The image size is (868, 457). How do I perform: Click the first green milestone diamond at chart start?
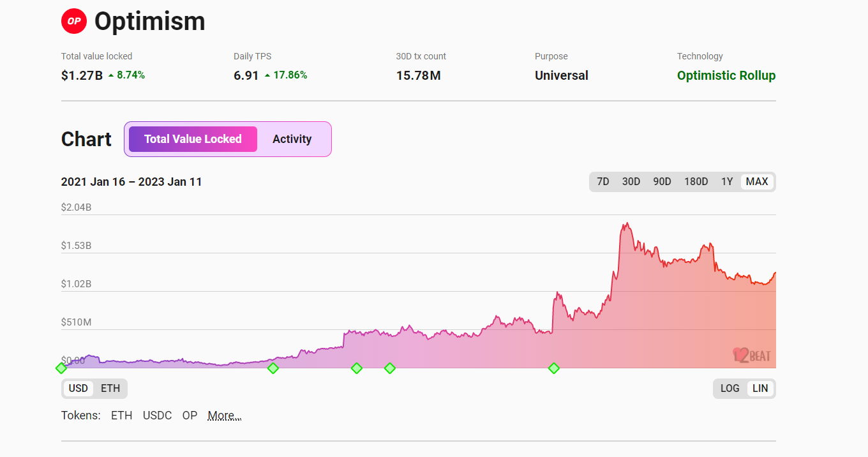pyautogui.click(x=61, y=368)
